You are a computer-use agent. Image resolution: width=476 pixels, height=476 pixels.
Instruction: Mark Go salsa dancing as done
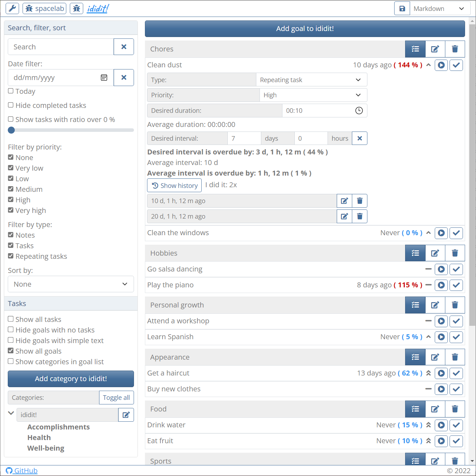(x=456, y=269)
